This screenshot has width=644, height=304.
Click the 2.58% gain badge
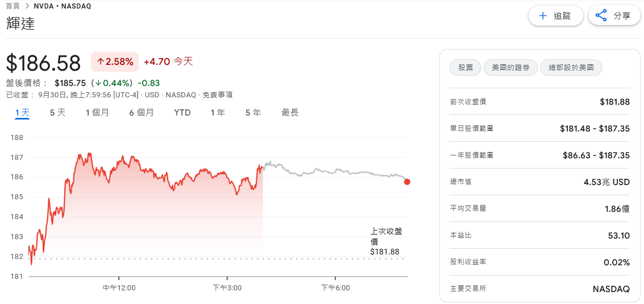(115, 61)
